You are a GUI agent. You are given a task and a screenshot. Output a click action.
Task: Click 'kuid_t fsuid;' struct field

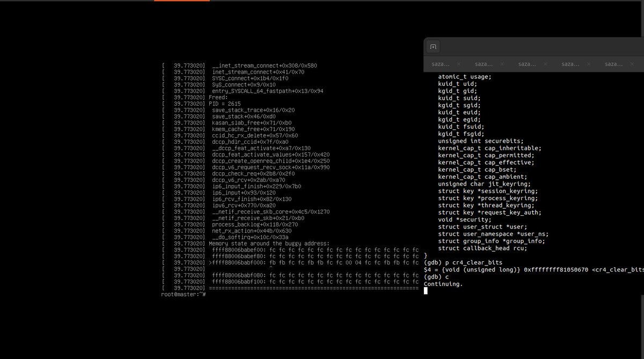pyautogui.click(x=461, y=127)
